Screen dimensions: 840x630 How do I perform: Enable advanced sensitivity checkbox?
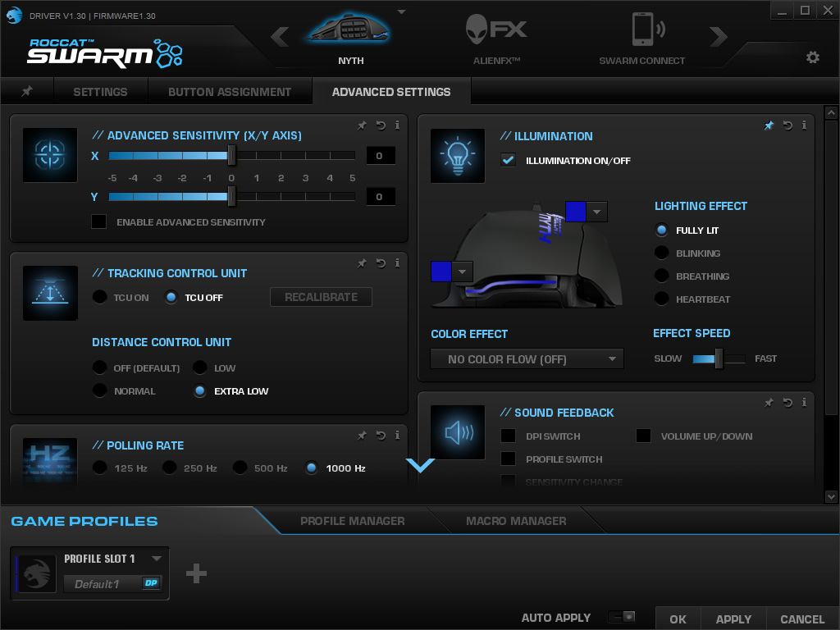[x=98, y=221]
